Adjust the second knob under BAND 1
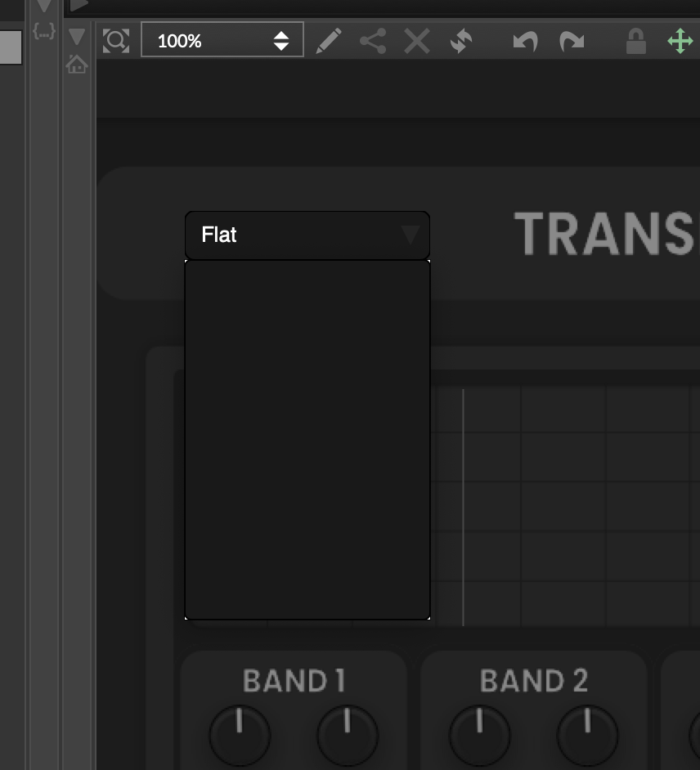The width and height of the screenshot is (700, 770). 348,735
